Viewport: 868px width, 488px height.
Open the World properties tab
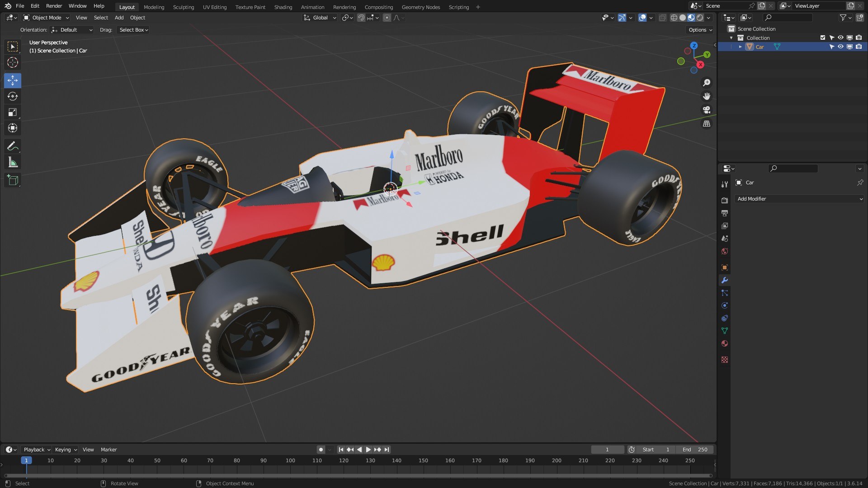(x=725, y=251)
